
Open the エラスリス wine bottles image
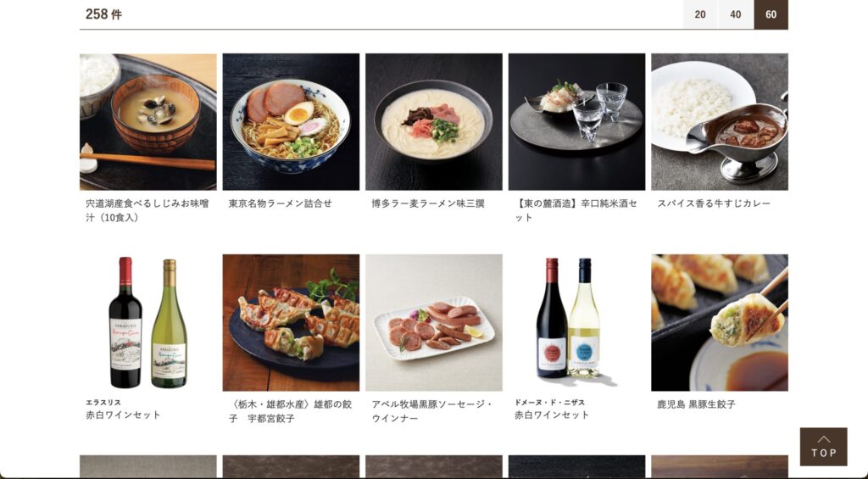pyautogui.click(x=147, y=323)
